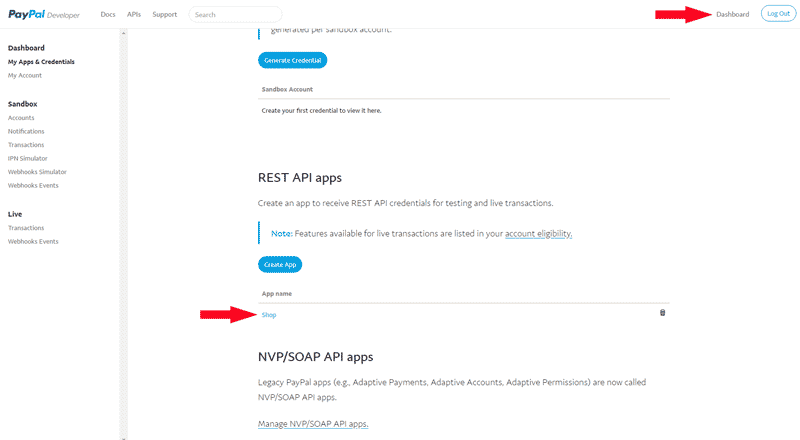This screenshot has width=800, height=440.
Task: Select My Apps & Credentials in sidebar
Action: (41, 62)
